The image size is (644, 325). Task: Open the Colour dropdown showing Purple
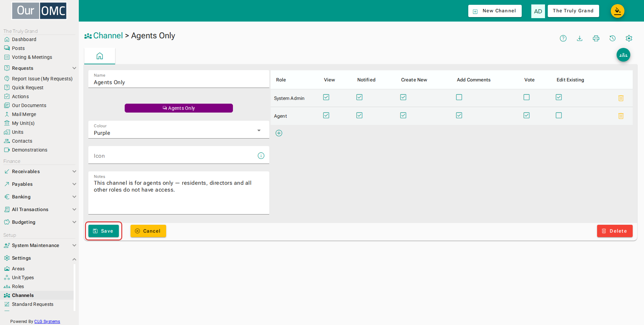click(179, 130)
